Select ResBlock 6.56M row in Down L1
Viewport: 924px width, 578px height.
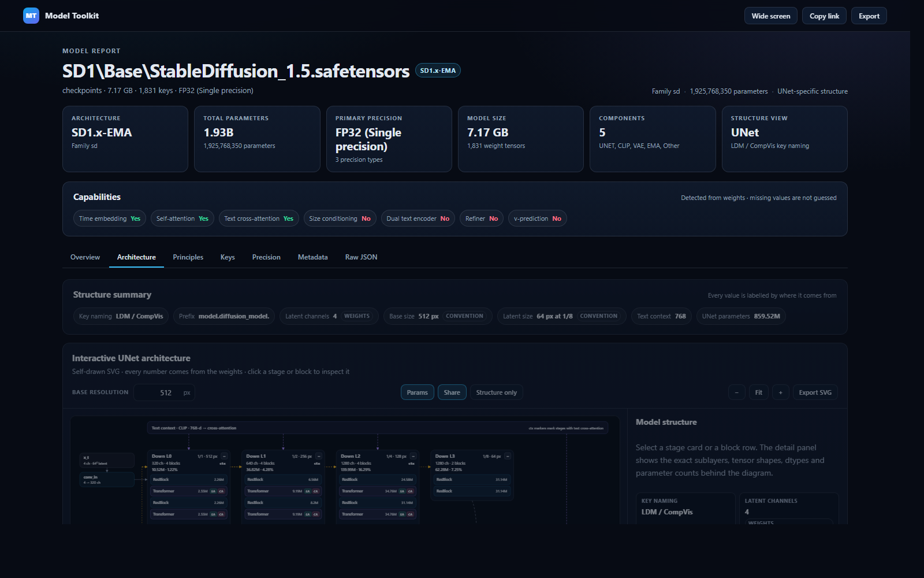(x=283, y=479)
